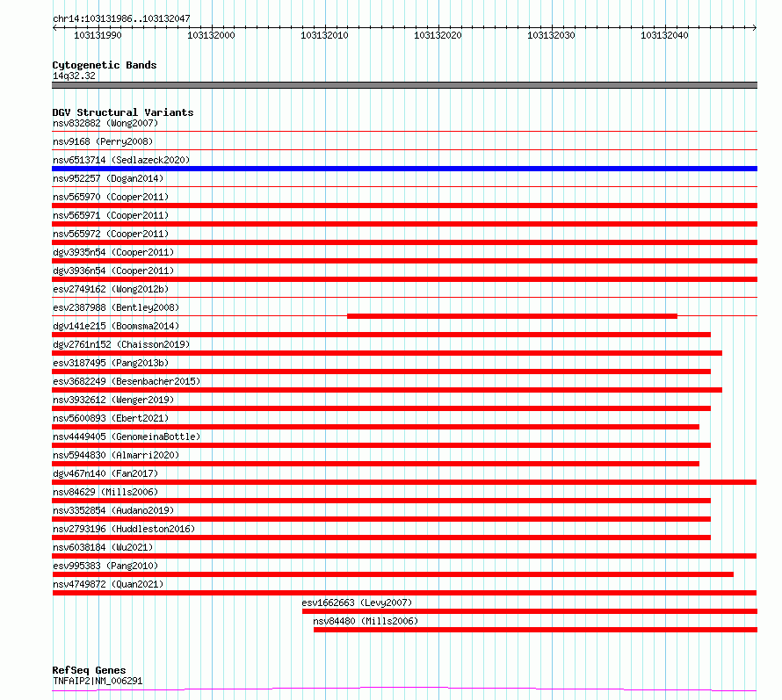The image size is (782, 700).
Task: Click the red nsv84480 variant bar
Action: (x=535, y=630)
